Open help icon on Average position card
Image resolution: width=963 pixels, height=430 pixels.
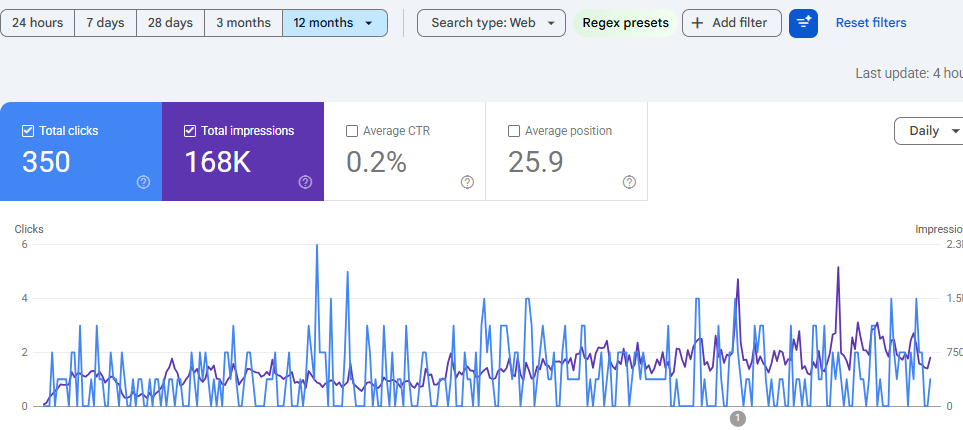(629, 182)
